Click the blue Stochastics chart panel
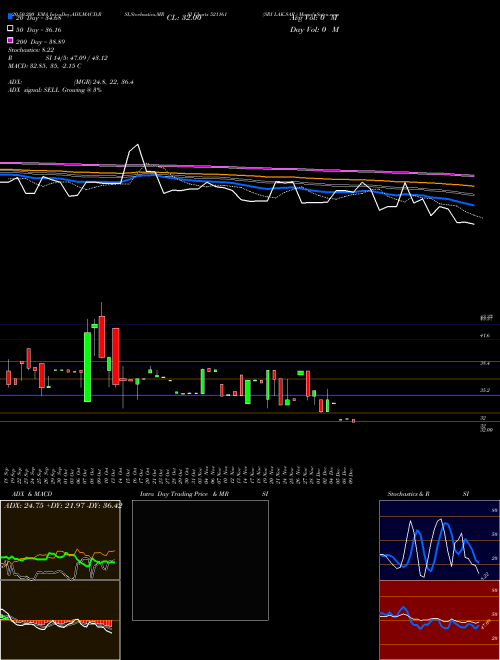 pos(439,540)
